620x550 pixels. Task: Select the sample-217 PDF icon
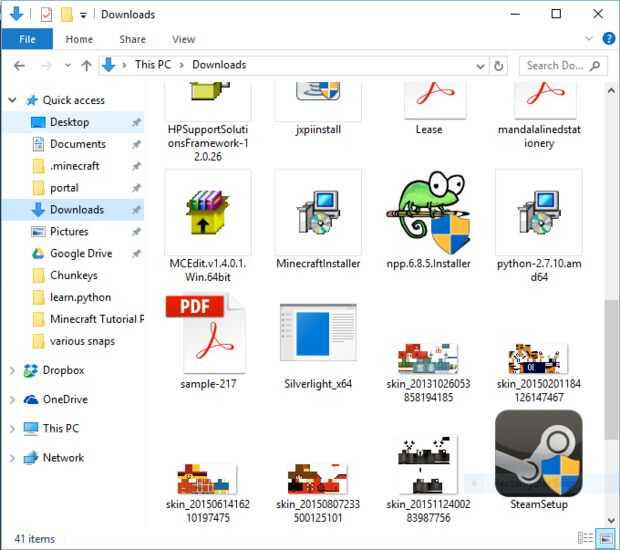click(x=208, y=334)
